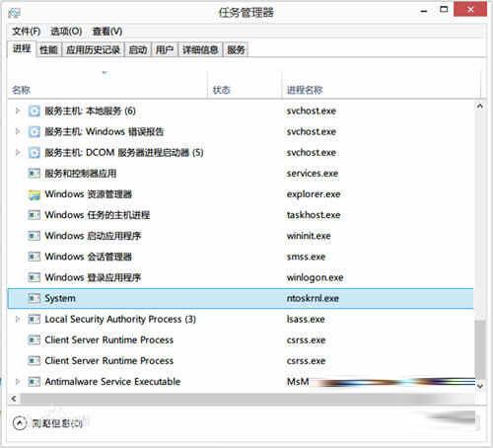Select Windows 资源管理器 row text

[x=89, y=194]
